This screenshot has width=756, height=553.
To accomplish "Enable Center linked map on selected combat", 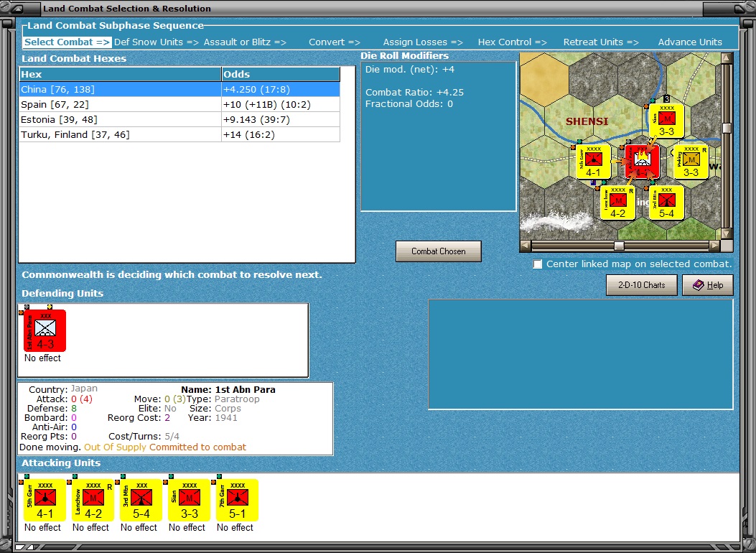I will pos(538,264).
